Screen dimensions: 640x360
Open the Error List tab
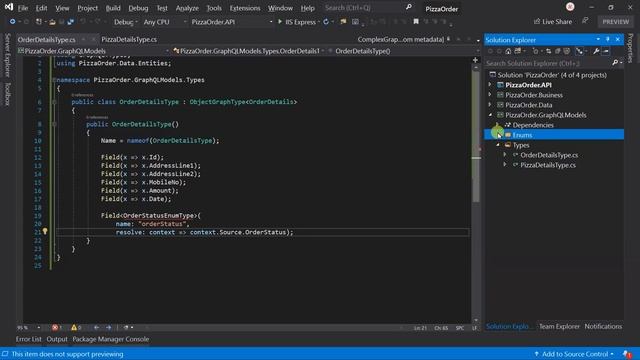pyautogui.click(x=29, y=339)
